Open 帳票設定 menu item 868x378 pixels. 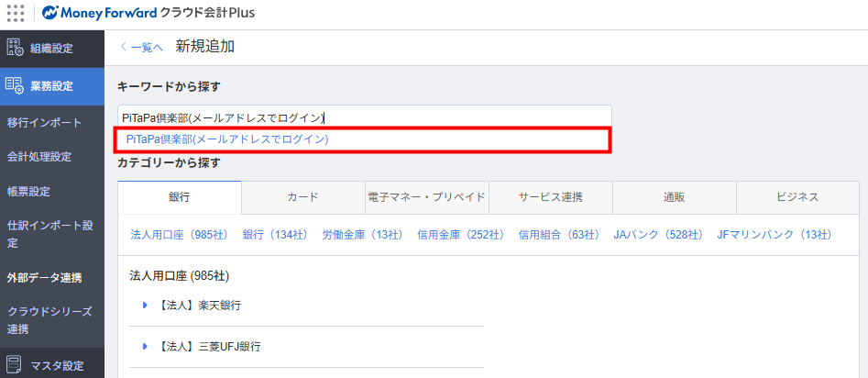pyautogui.click(x=28, y=192)
